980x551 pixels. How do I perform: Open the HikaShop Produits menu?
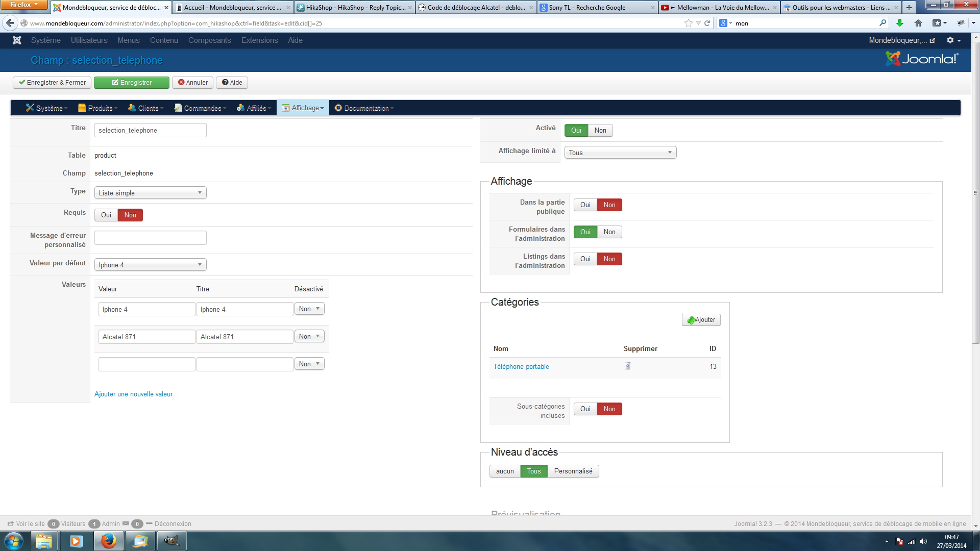pyautogui.click(x=100, y=108)
